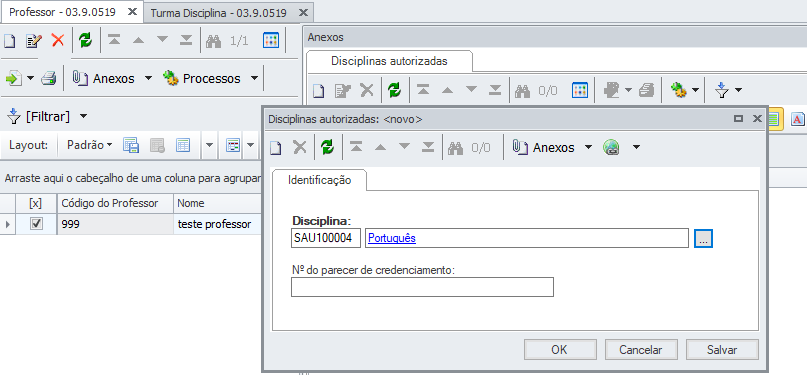Create a new professor record in main toolbar
The height and width of the screenshot is (375, 807).
click(9, 41)
